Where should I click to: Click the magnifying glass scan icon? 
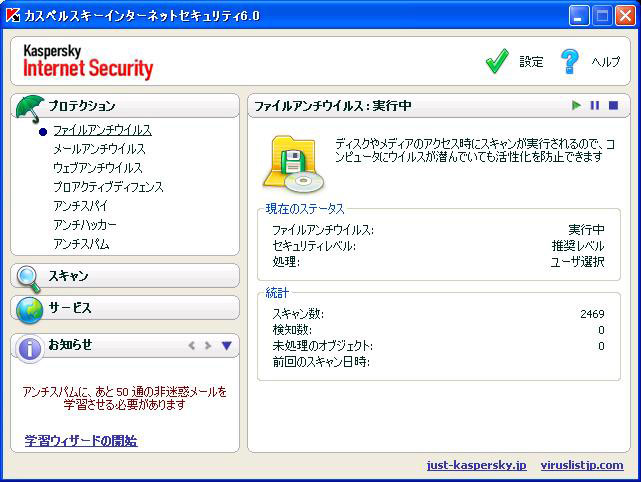coord(29,279)
